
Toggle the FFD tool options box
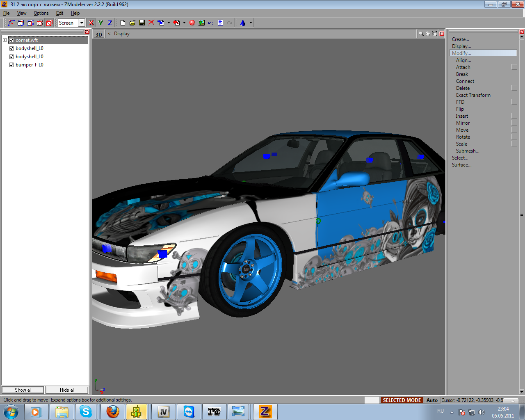514,102
